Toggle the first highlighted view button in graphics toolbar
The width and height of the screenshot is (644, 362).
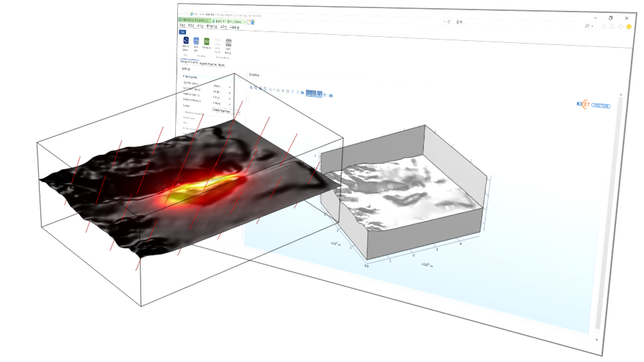point(309,93)
